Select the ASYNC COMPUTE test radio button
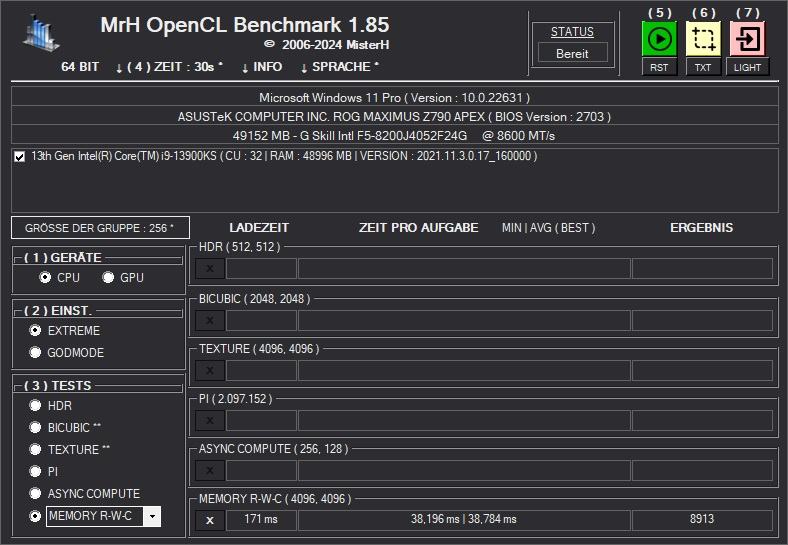The width and height of the screenshot is (788, 545). 35,493
